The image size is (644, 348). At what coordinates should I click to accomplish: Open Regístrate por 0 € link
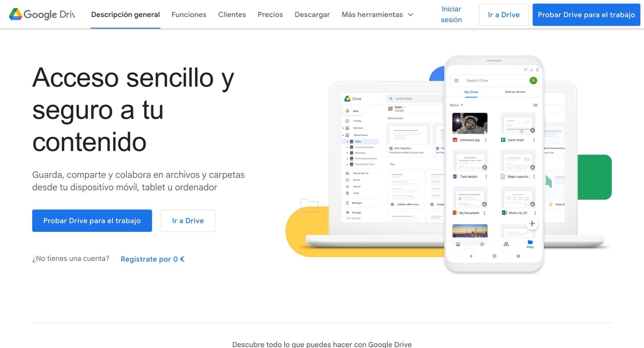pos(153,259)
